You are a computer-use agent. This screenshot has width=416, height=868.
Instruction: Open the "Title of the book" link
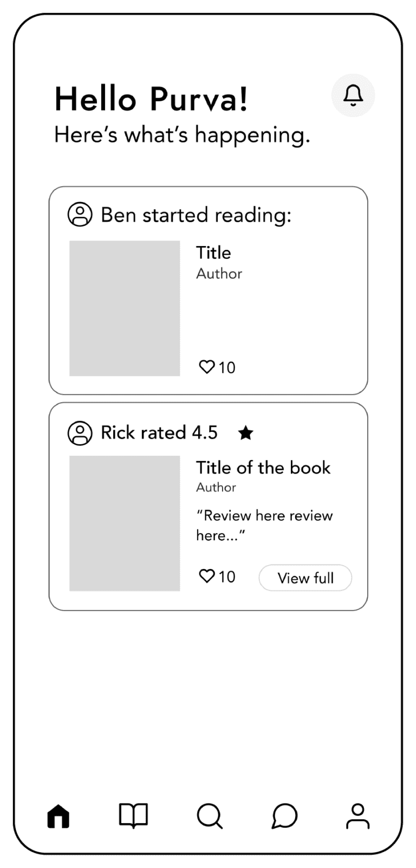click(263, 468)
